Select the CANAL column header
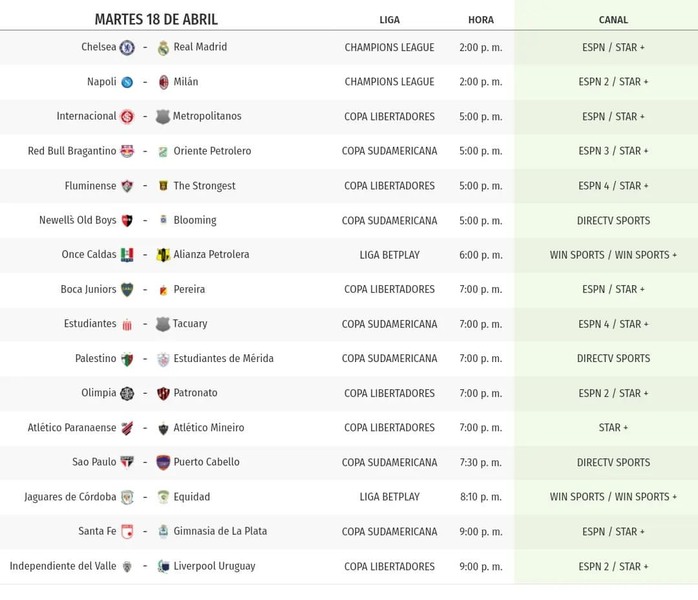Screen dimensions: 698x600 pos(614,20)
